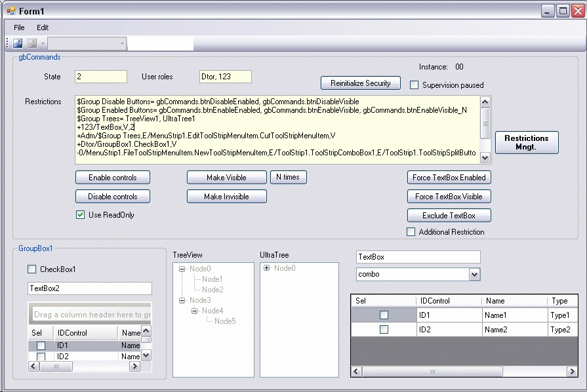Click the IDControl header in right grid
The width and height of the screenshot is (587, 392).
(449, 301)
